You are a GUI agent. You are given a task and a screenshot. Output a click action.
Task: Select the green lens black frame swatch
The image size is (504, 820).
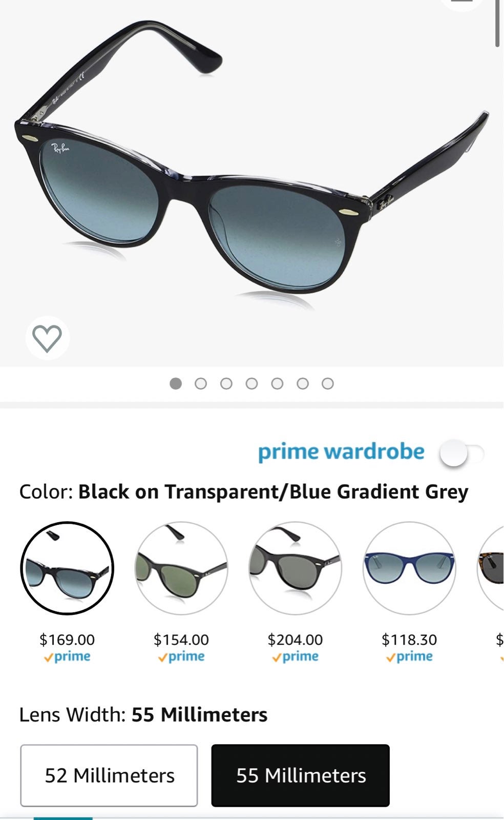coord(181,568)
